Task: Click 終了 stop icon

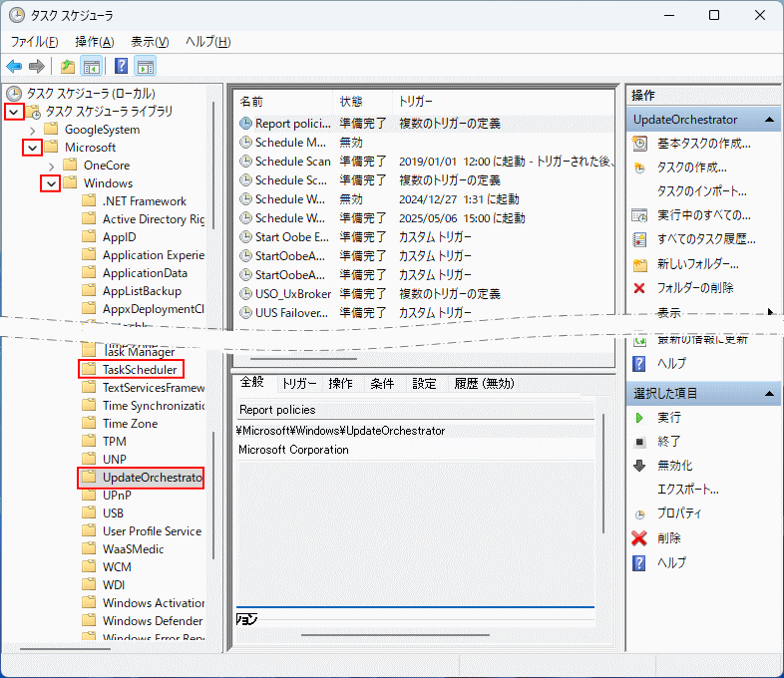Action: click(x=639, y=442)
